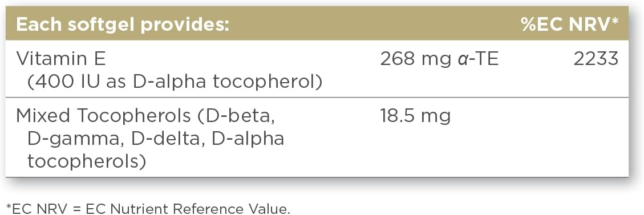Select the "%EC NRV*" column header
644x215 pixels.
[570, 25]
